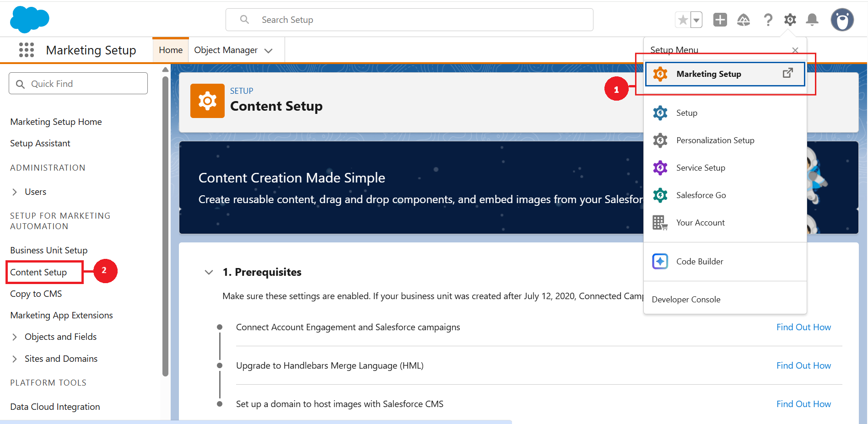
Task: Select Service Setup from Setup Menu
Action: tap(701, 168)
